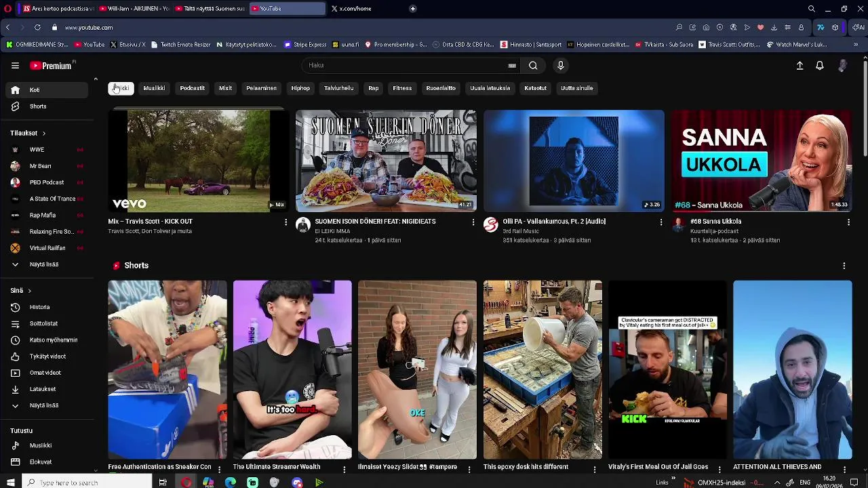
Task: Open Shorts in the sidebar
Action: pos(47,106)
